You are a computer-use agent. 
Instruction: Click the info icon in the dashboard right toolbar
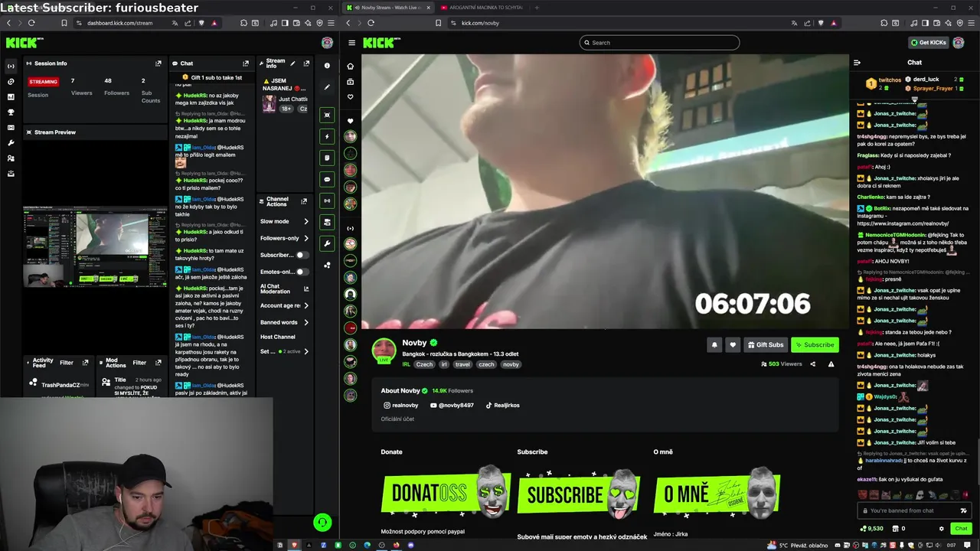327,66
